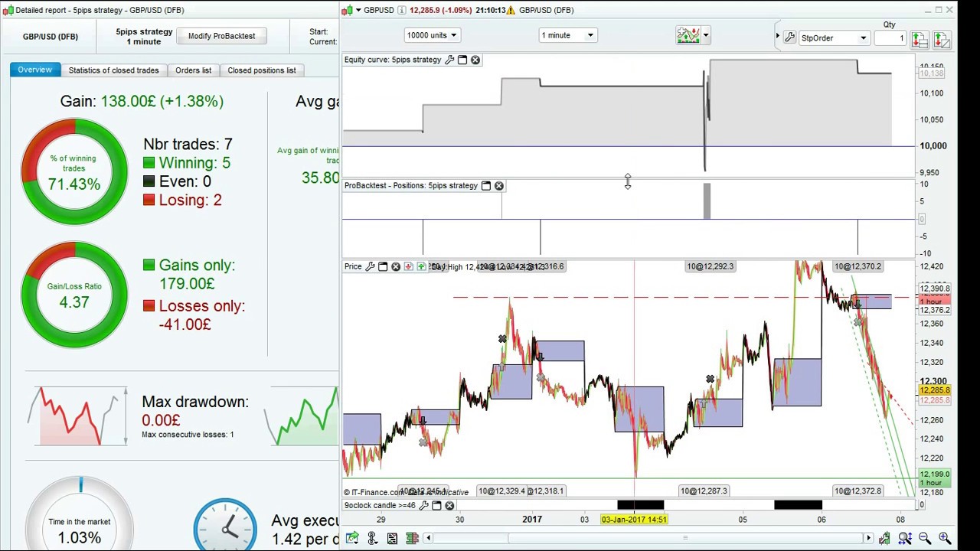Zoom in the chart with magnifier plus
The height and width of the screenshot is (551, 980).
(x=945, y=539)
